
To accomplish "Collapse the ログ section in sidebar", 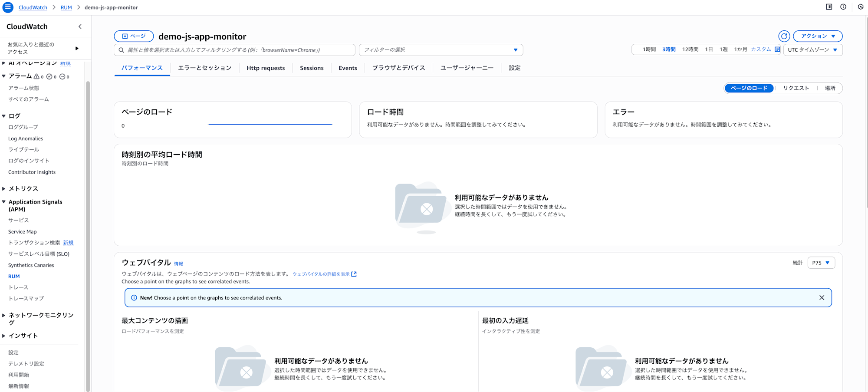I will point(4,116).
